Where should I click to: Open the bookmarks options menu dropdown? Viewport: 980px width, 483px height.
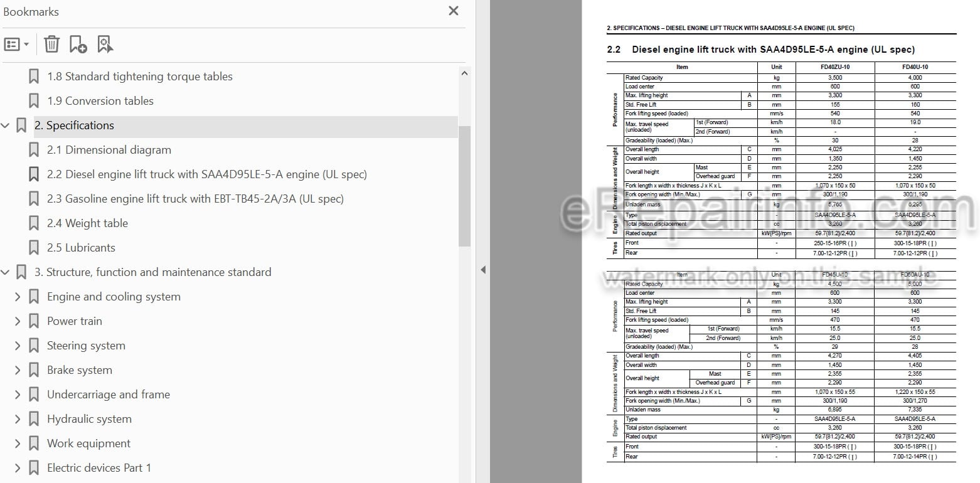[16, 45]
